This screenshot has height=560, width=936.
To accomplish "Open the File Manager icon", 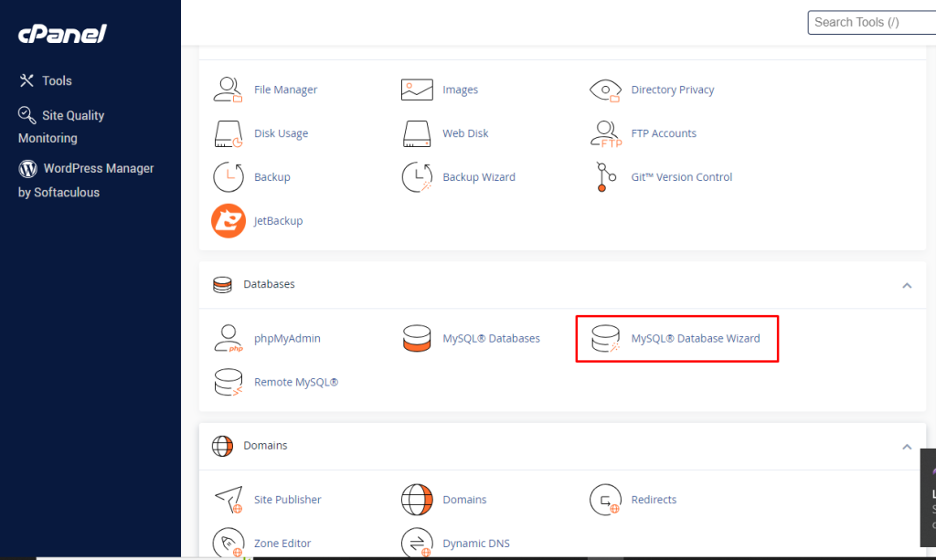I will point(228,89).
